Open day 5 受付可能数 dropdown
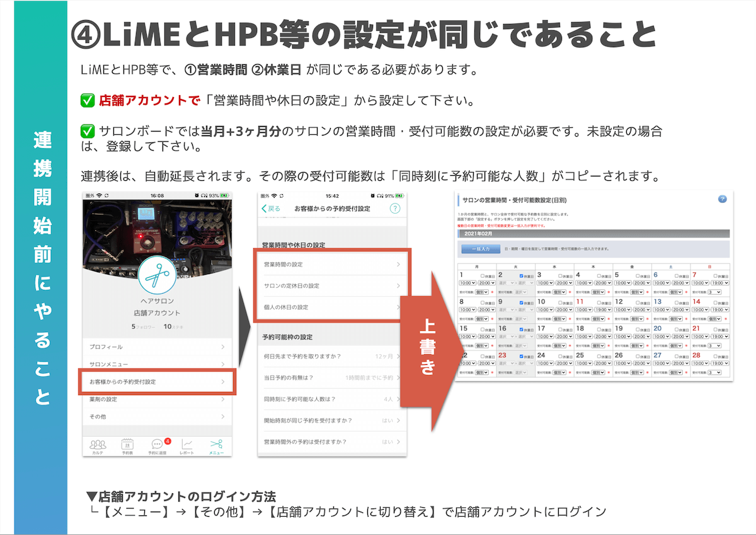Image resolution: width=756 pixels, height=535 pixels. pyautogui.click(x=636, y=292)
